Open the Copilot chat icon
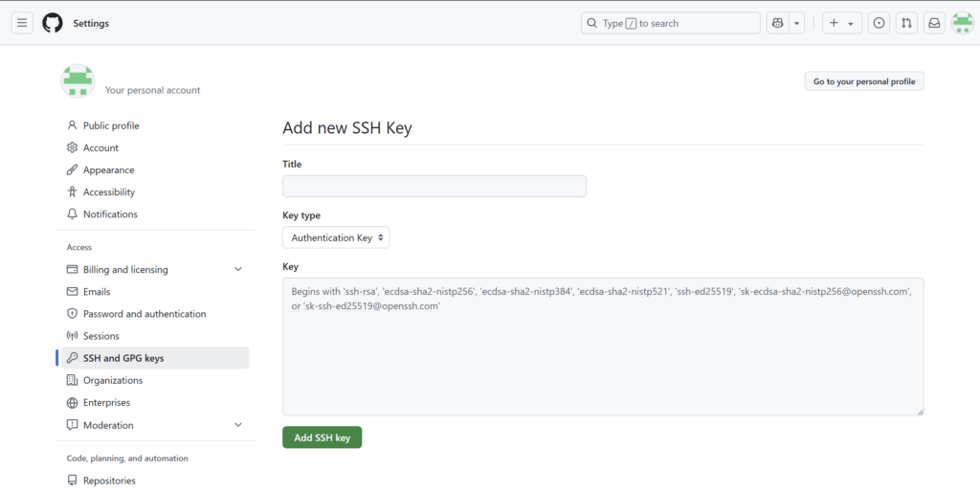Viewport: 980px width, 493px height. [x=777, y=23]
